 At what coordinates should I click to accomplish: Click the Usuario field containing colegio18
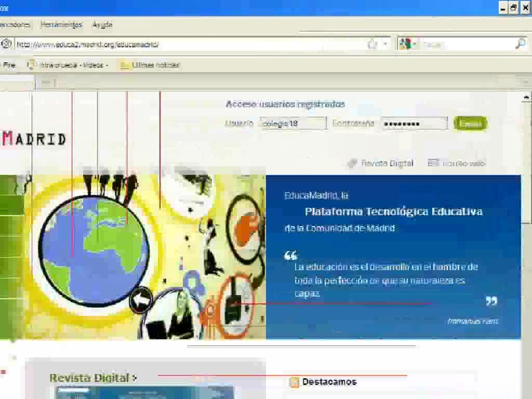[x=293, y=124]
